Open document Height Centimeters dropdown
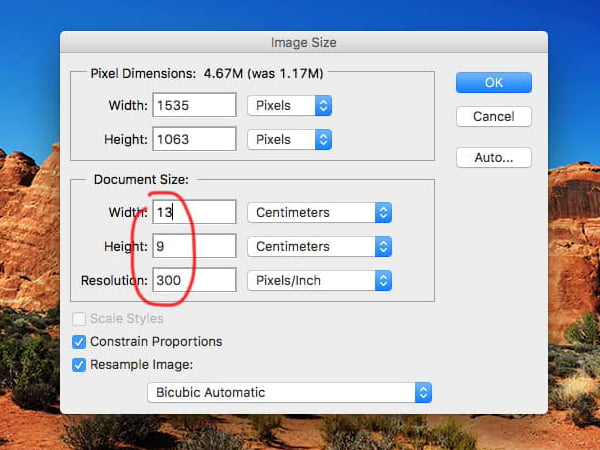This screenshot has height=450, width=600. 319,246
